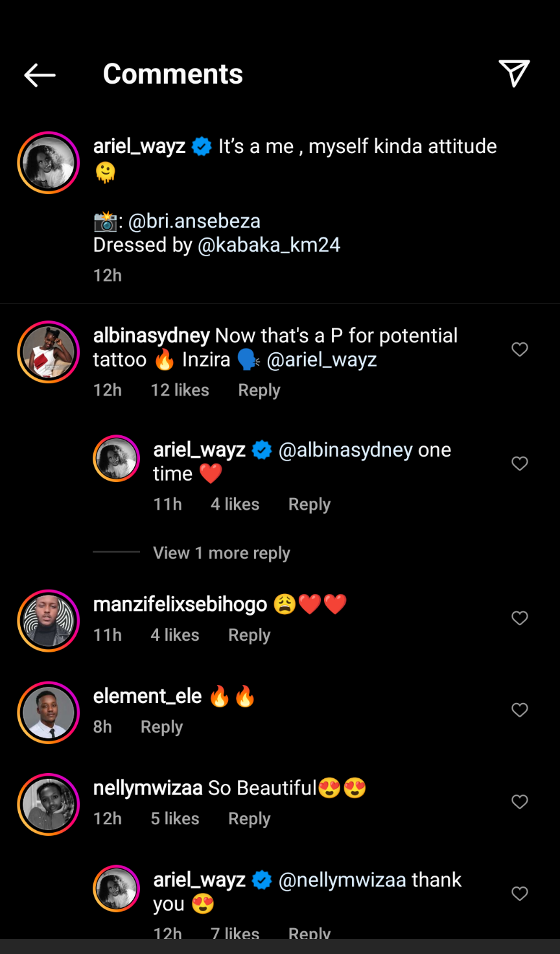Like manzifelixsebihogo's comment with heart

[520, 619]
